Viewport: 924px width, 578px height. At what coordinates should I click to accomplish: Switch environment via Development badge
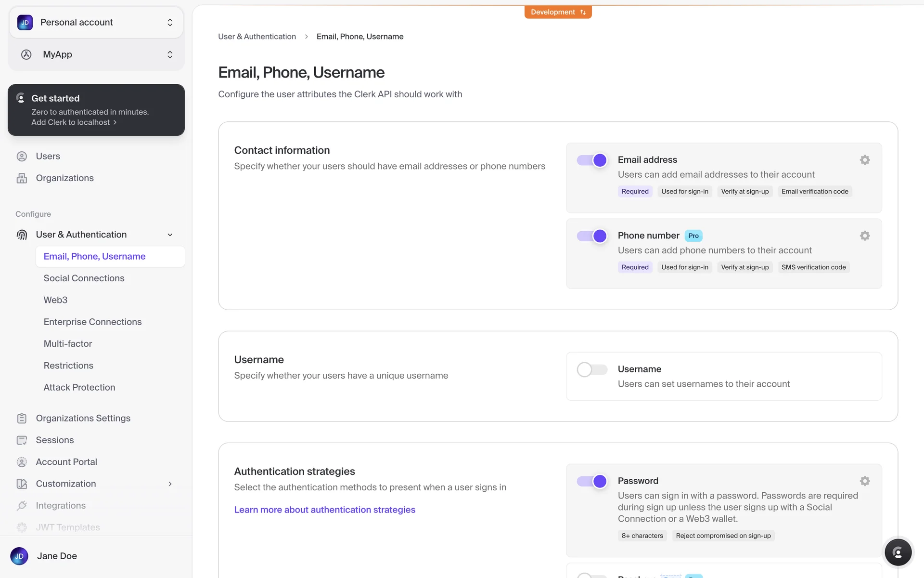coord(558,12)
